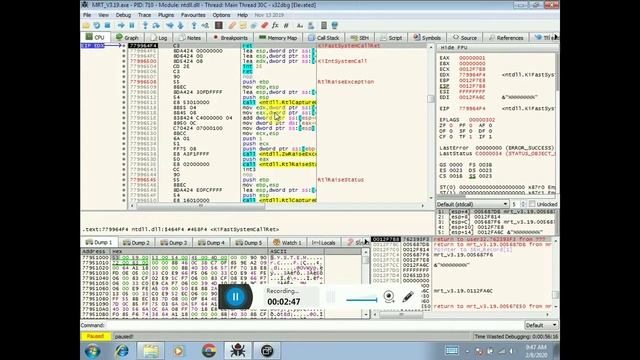The width and height of the screenshot is (640, 360).
Task: Open intermodular calls toolbar icon
Action: (x=311, y=26)
